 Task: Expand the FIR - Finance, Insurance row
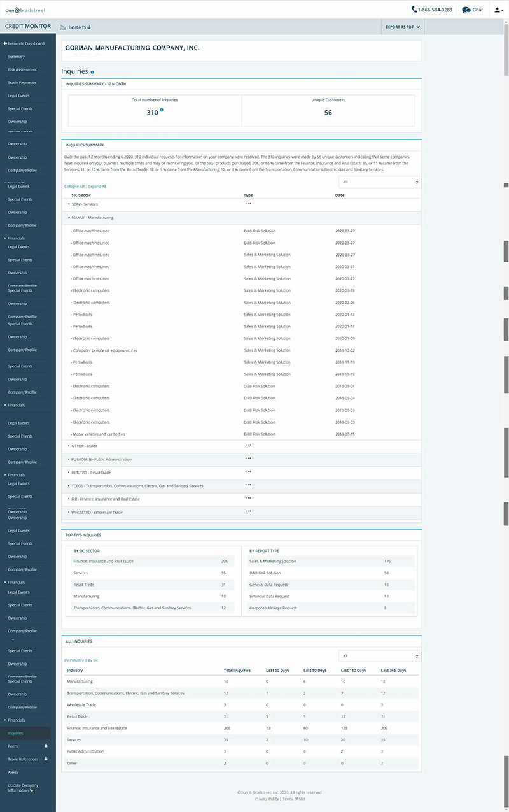pos(242,499)
